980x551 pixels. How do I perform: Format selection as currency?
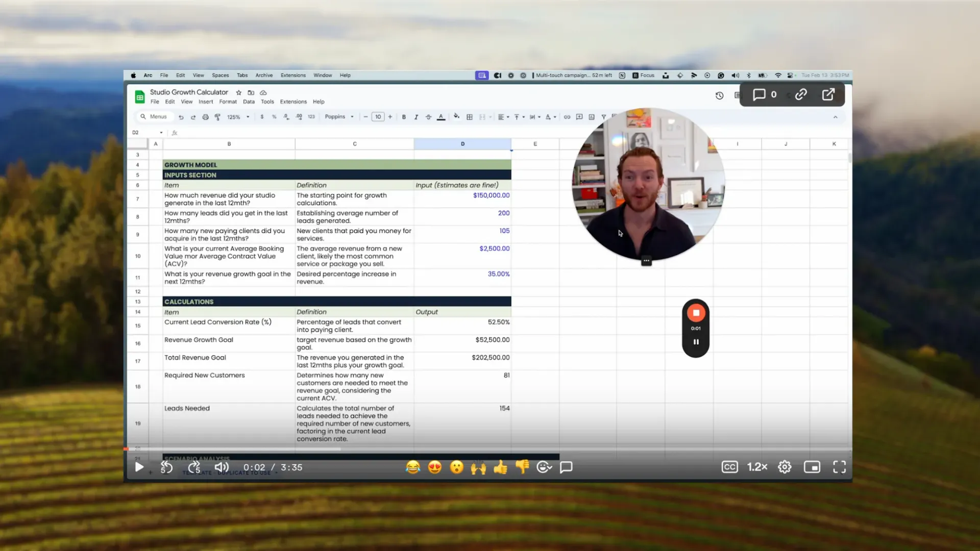click(262, 117)
